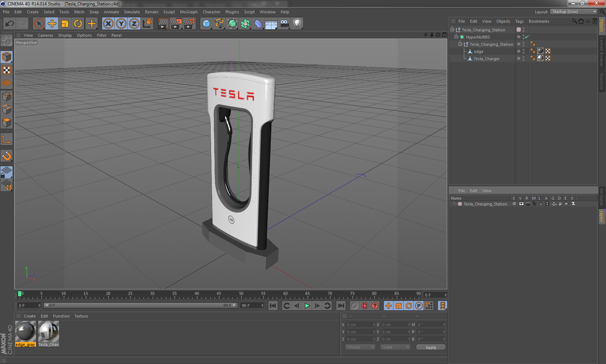Image resolution: width=606 pixels, height=364 pixels.
Task: Toggle Snap magnet on
Action: click(x=6, y=156)
